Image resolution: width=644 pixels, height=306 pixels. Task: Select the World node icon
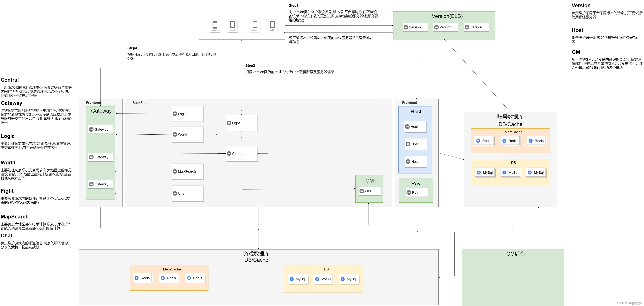(175, 134)
